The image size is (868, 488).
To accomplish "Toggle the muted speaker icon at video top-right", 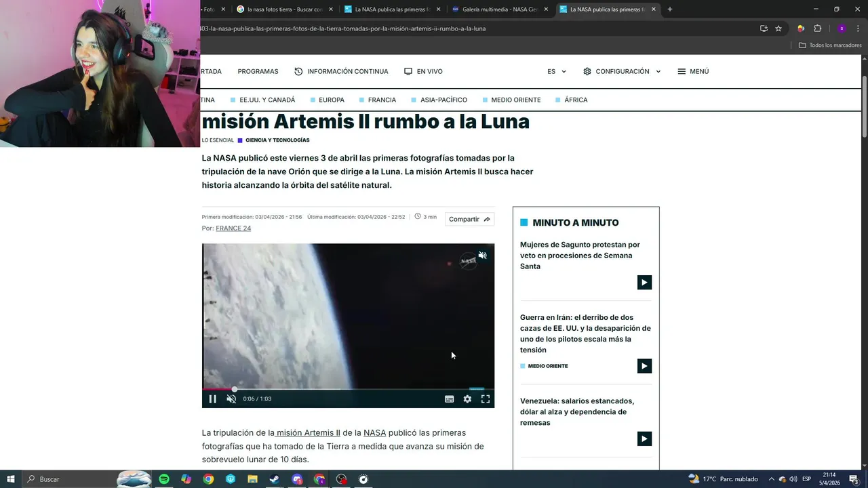I will (x=483, y=256).
